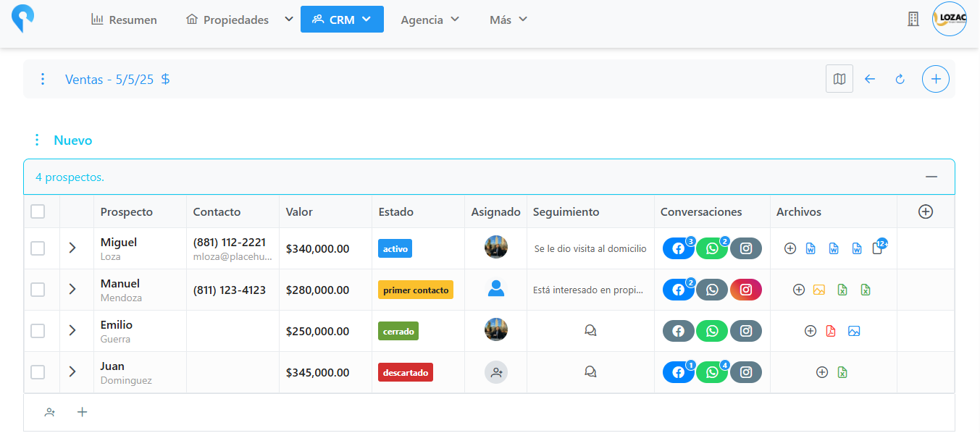Viewport: 980px width, 433px height.
Task: Open Manuel's Instagram conversation
Action: pos(745,290)
